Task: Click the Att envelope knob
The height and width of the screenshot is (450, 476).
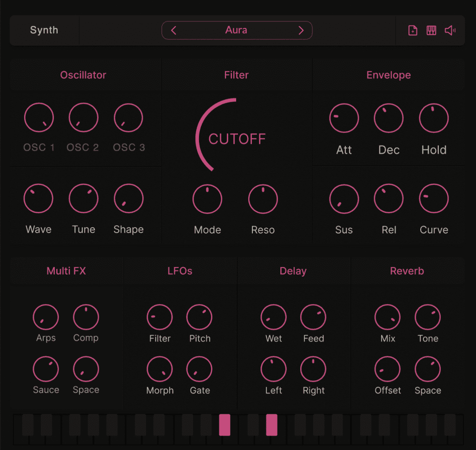Action: tap(344, 117)
